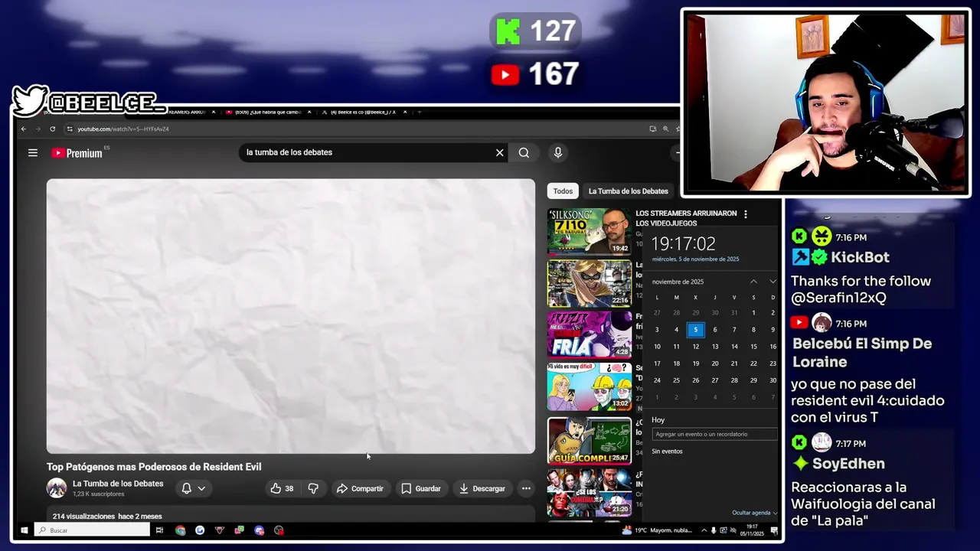This screenshot has width=980, height=551.
Task: Open the 22:16 masked hero video thumbnail
Action: coord(590,283)
